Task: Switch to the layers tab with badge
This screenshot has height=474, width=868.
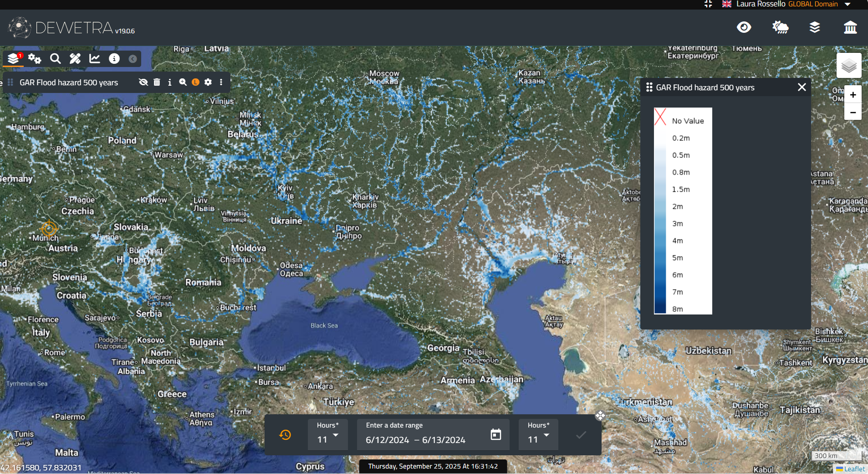Action: pos(14,58)
